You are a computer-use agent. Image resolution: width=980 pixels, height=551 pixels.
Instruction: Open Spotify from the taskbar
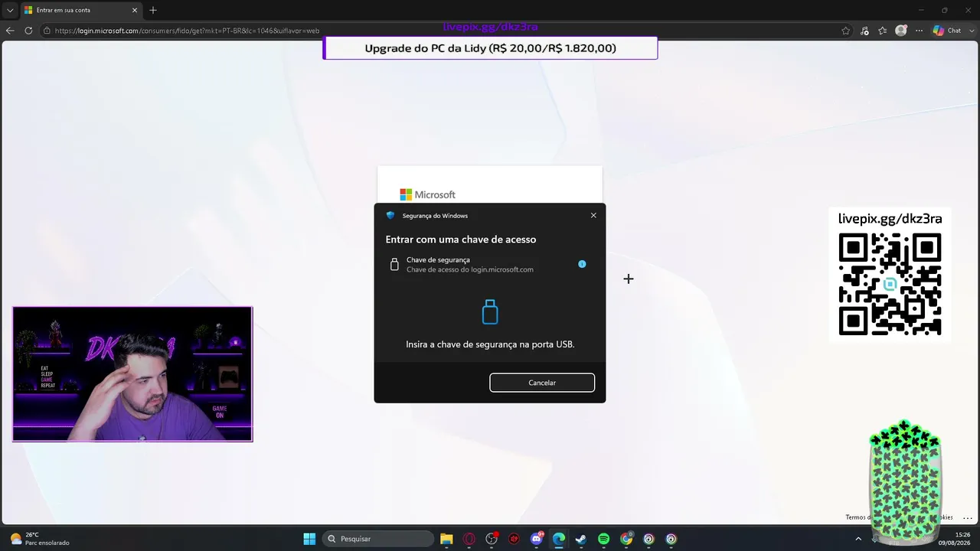point(603,539)
